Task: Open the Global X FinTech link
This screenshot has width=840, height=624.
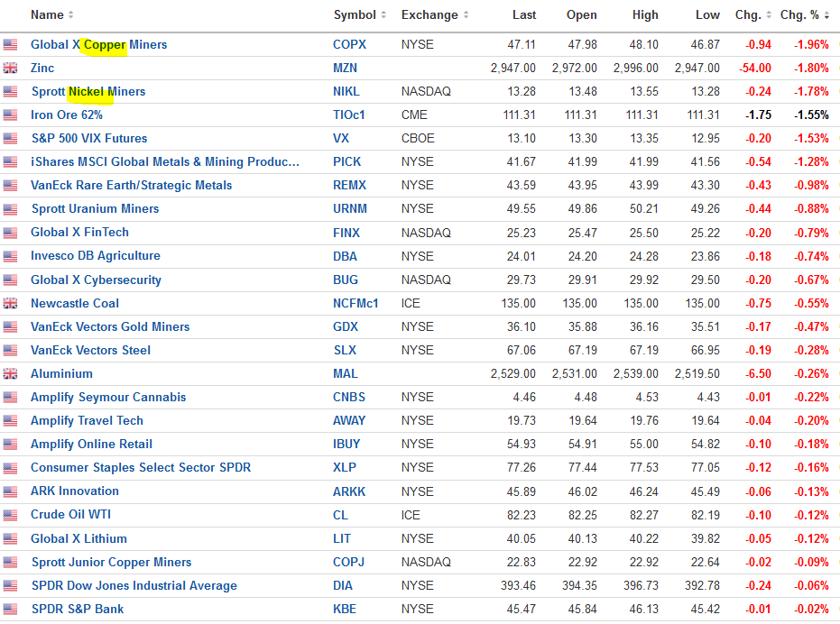Action: coord(79,232)
